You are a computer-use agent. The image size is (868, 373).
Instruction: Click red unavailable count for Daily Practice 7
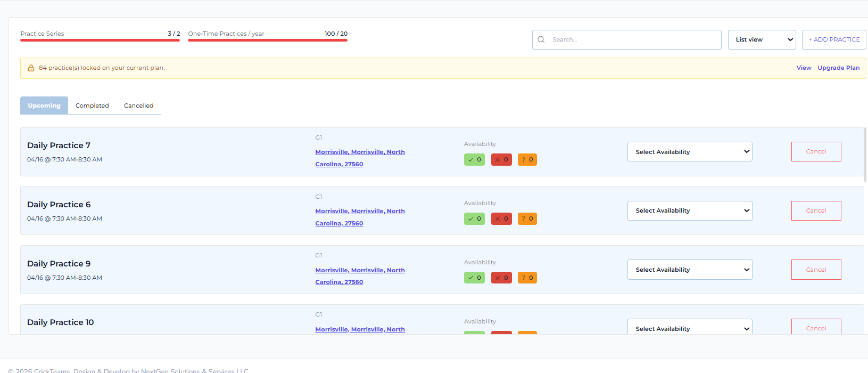coord(501,159)
